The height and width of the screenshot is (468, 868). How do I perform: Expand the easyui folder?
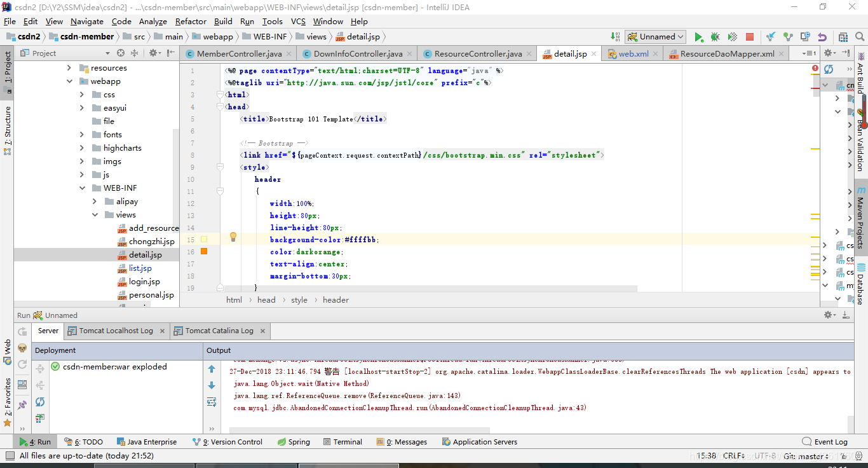(x=82, y=108)
